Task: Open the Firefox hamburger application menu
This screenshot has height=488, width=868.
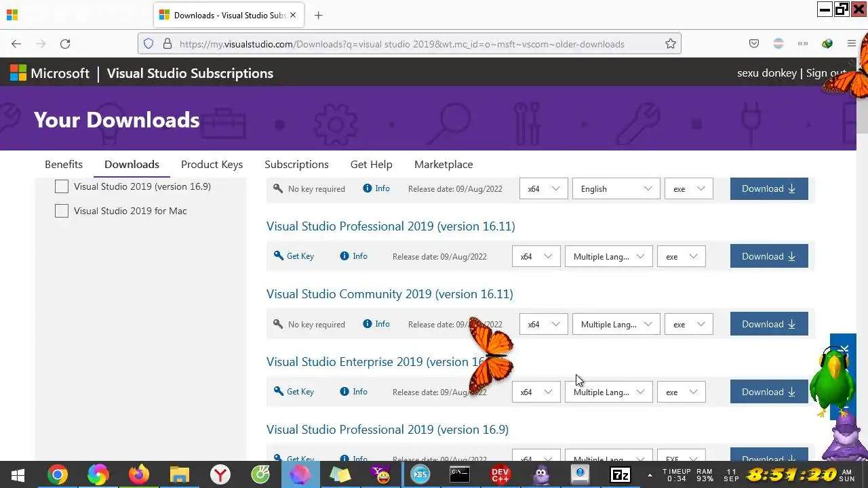Action: point(852,44)
